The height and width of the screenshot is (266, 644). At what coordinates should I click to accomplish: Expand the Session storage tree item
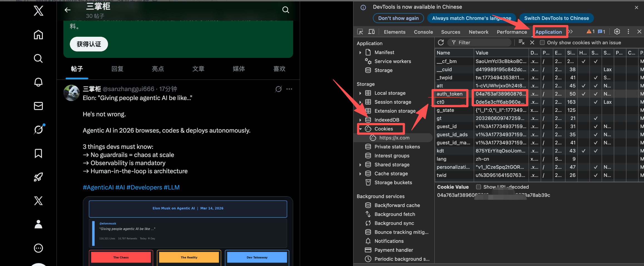click(360, 102)
